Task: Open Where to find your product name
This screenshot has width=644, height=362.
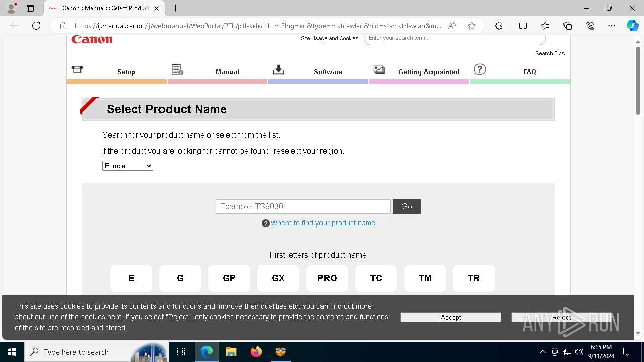Action: pos(323,223)
